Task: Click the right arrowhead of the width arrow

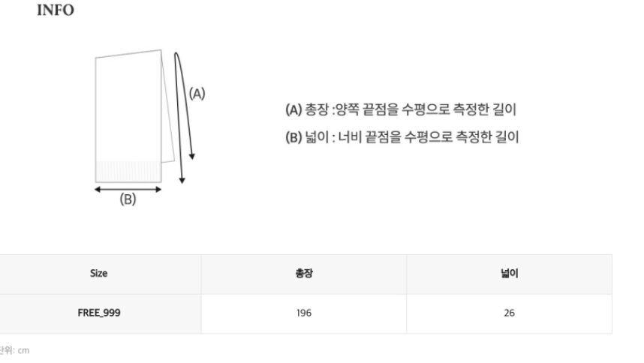Action: pos(158,189)
